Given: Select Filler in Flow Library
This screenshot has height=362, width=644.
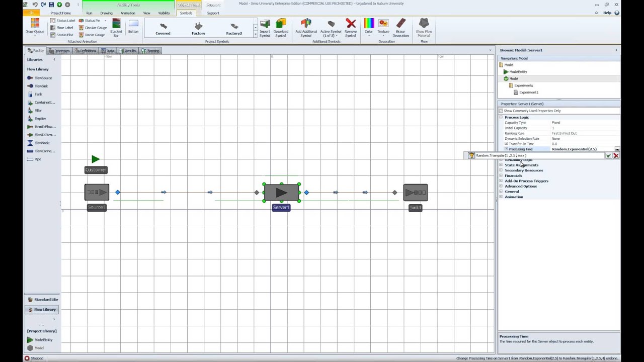Looking at the screenshot, I should 35,110.
